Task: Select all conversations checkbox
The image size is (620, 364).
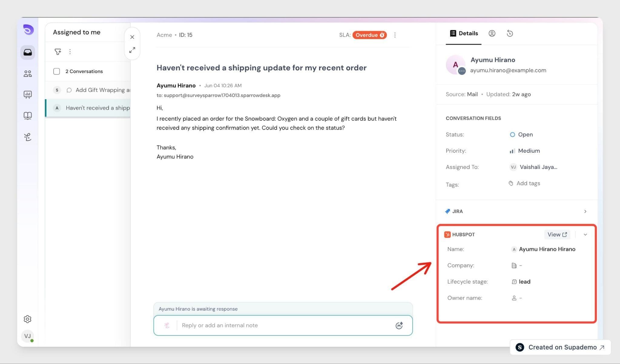Action: [x=57, y=71]
